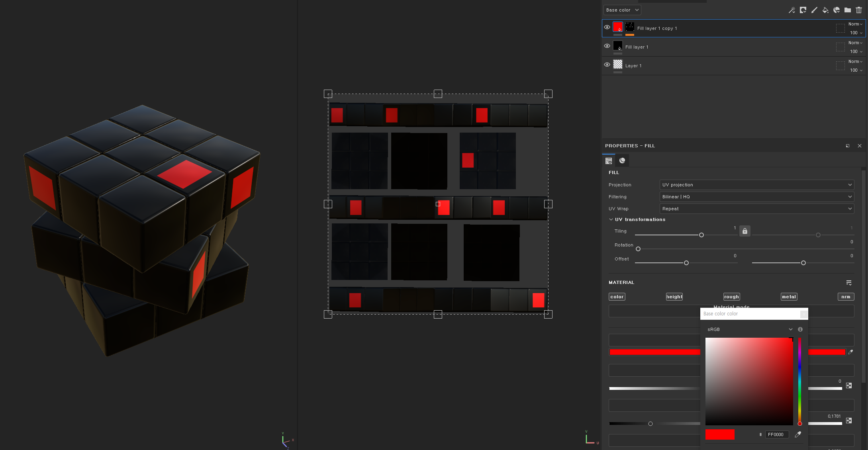Toggle visibility of Layer 1
Image resolution: width=868 pixels, height=450 pixels.
pos(607,65)
